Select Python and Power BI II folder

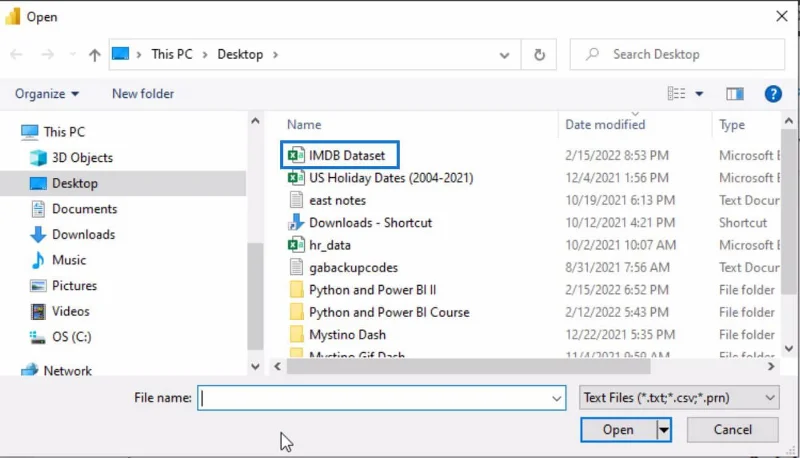372,290
